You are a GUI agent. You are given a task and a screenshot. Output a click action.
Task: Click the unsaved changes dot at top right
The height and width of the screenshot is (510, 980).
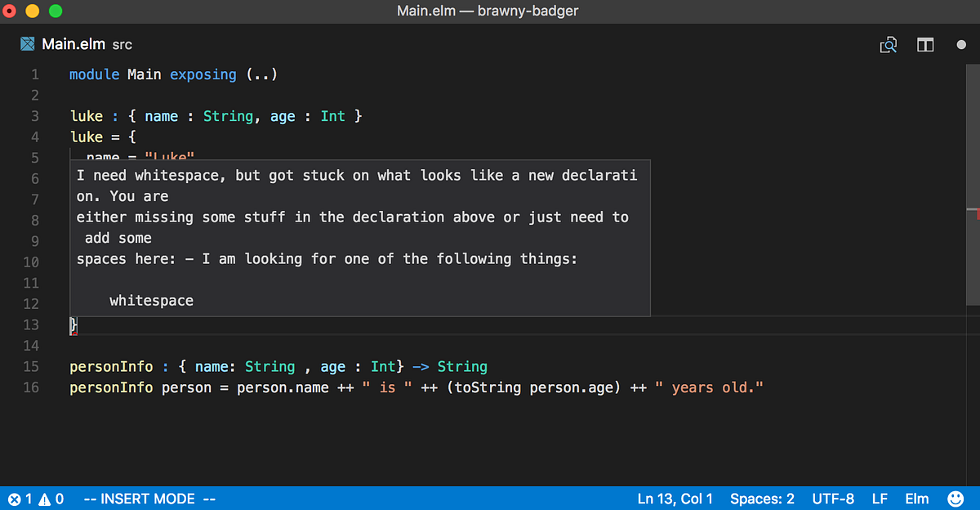click(x=961, y=45)
